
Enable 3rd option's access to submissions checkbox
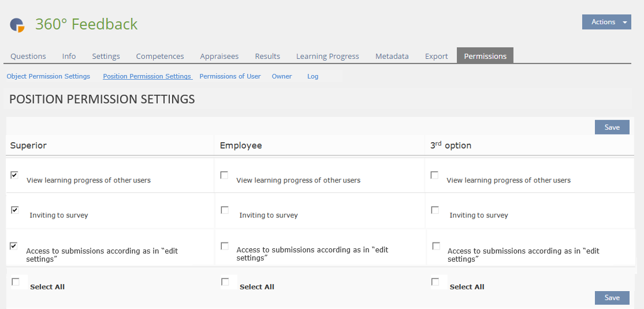pyautogui.click(x=436, y=246)
